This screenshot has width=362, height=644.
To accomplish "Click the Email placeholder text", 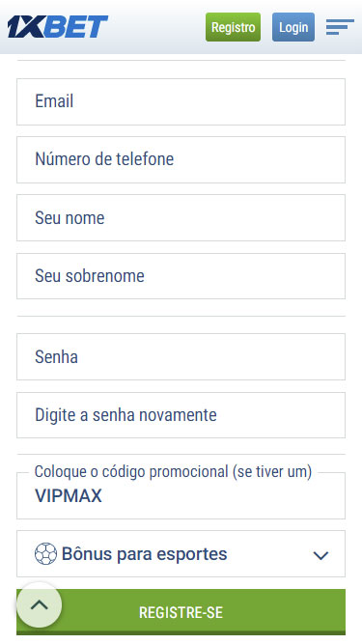I will (x=54, y=101).
